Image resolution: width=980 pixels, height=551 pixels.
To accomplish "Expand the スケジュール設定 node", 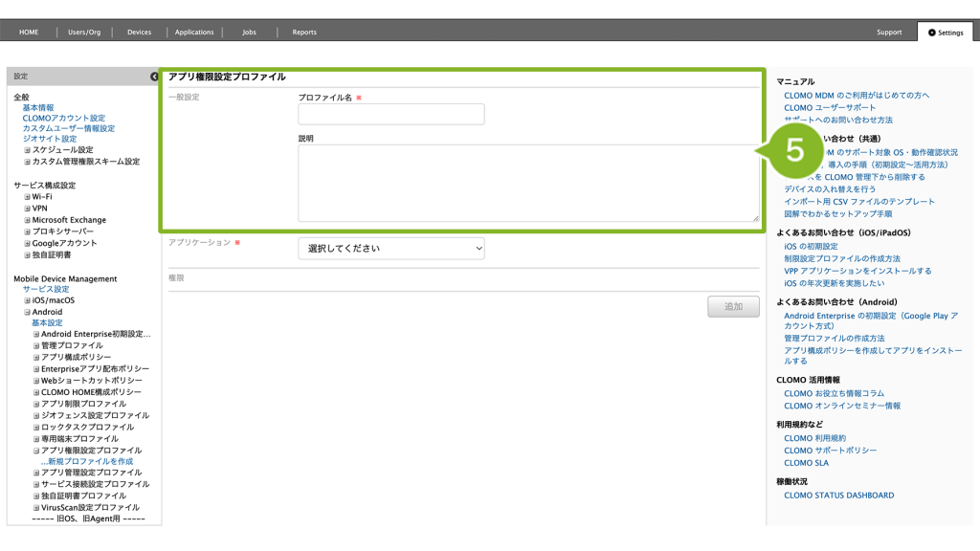I will pos(28,150).
